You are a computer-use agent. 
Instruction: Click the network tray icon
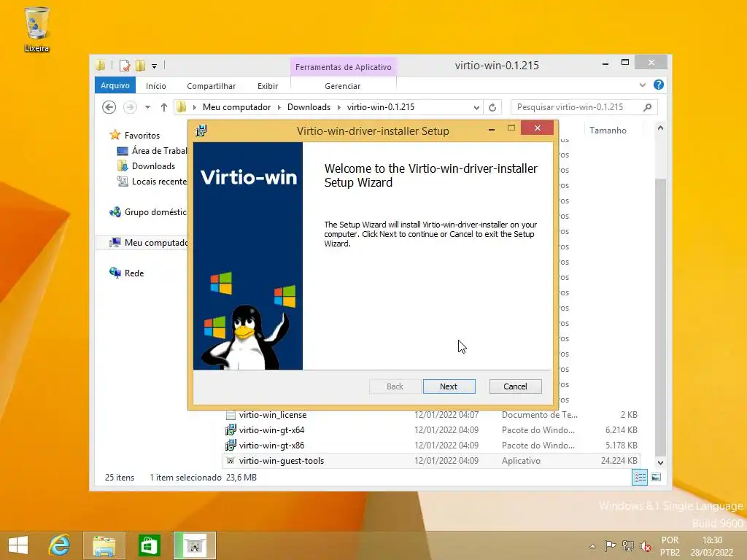pyautogui.click(x=628, y=545)
